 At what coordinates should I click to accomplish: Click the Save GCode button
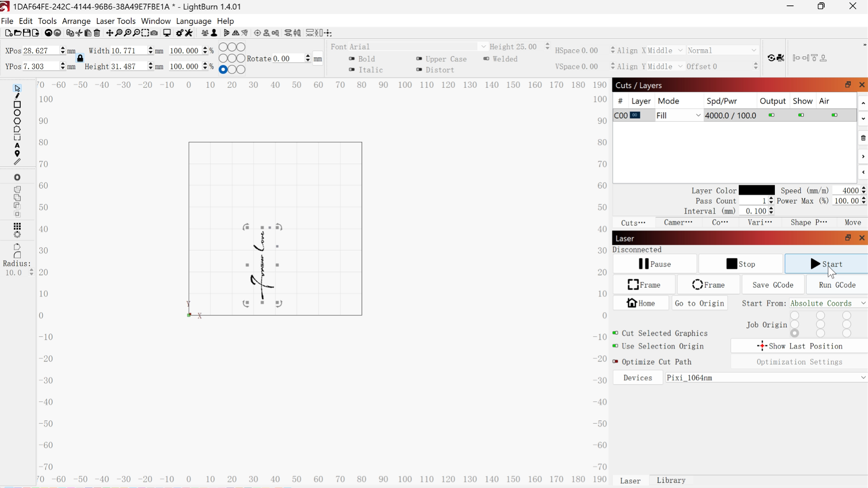tap(773, 285)
